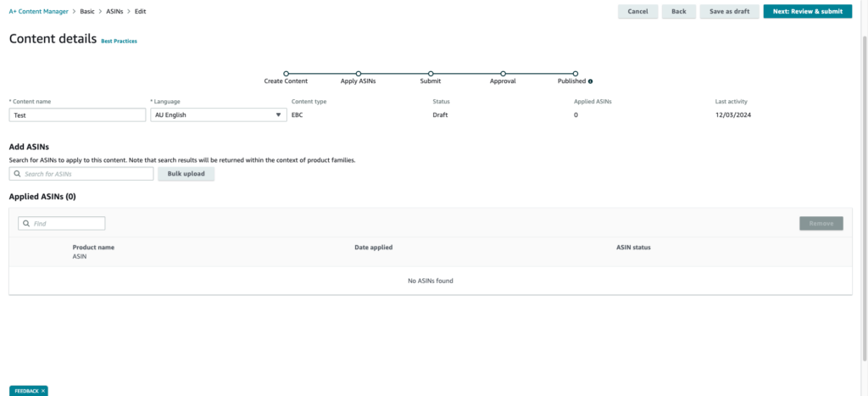Open the Best Practices link
This screenshot has height=396, width=868.
[119, 41]
